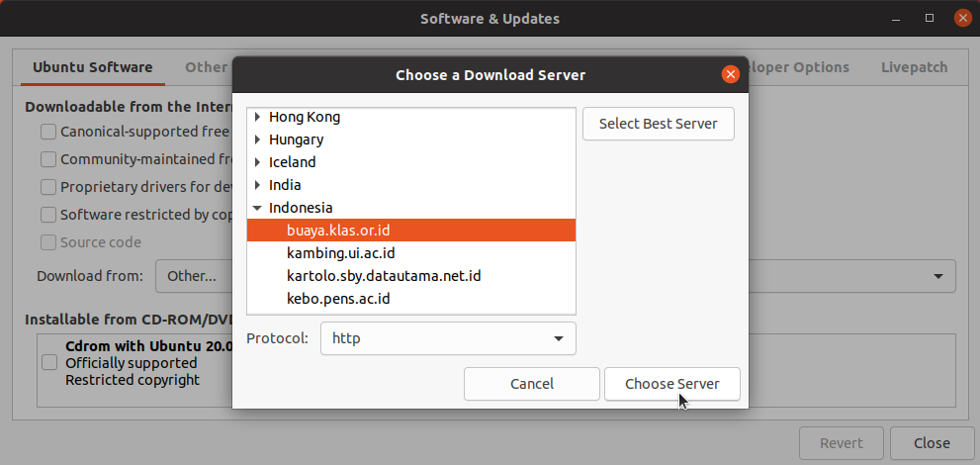Click the Revert button

(842, 443)
